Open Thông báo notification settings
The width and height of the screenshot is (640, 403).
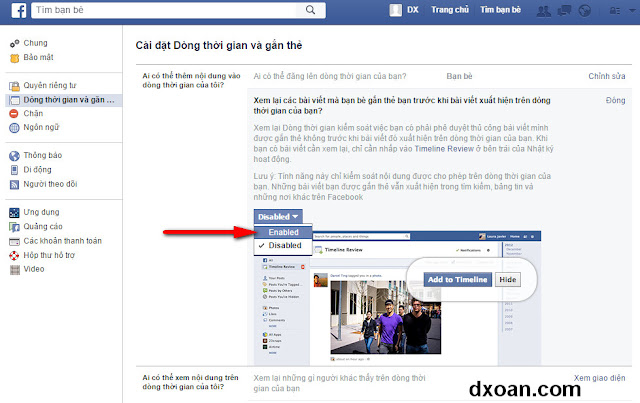pos(42,155)
